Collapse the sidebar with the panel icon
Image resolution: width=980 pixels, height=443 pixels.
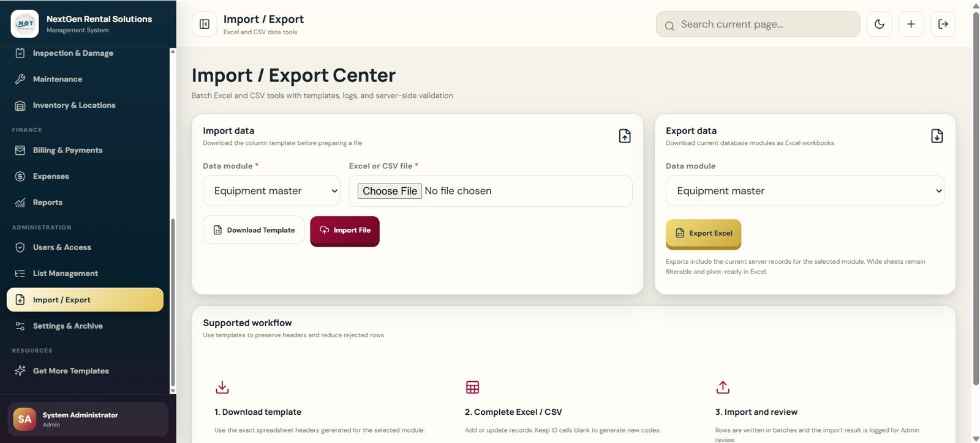[205, 24]
